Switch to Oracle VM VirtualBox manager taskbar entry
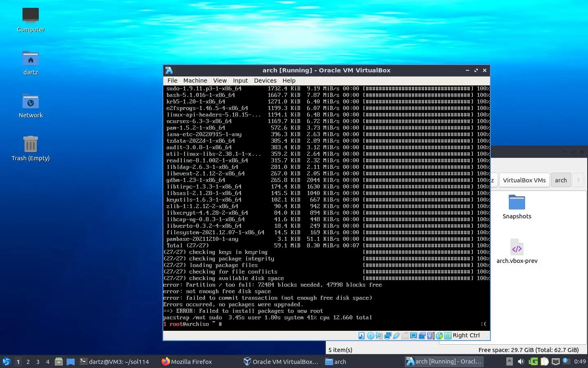Image resolution: width=588 pixels, height=368 pixels. click(x=281, y=361)
